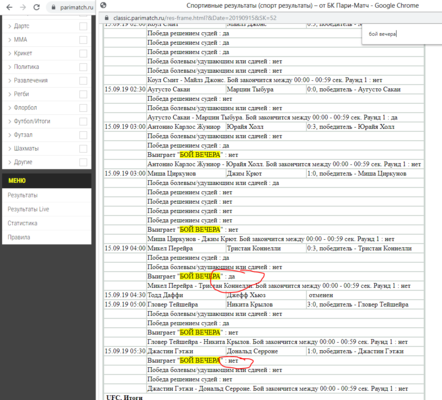
Task: Go back with the browser back arrow
Action: pos(9,7)
